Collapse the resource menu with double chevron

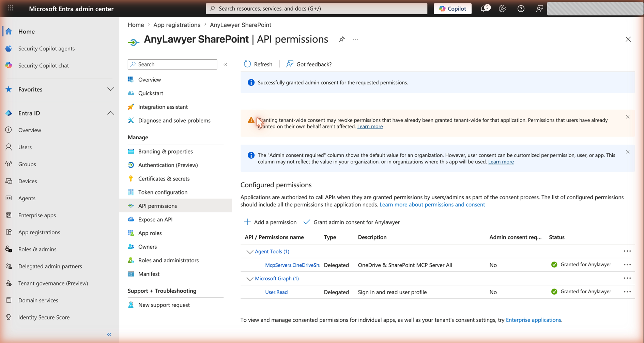pyautogui.click(x=225, y=64)
